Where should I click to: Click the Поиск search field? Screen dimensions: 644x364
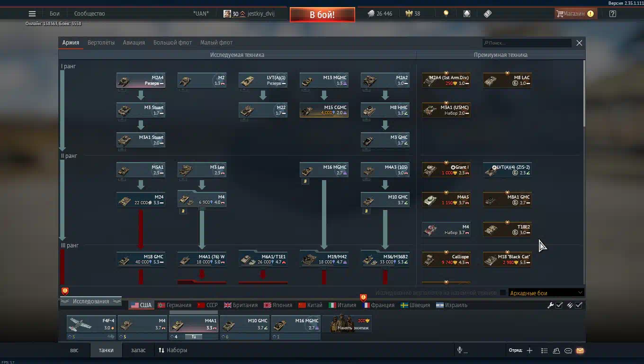pos(527,43)
